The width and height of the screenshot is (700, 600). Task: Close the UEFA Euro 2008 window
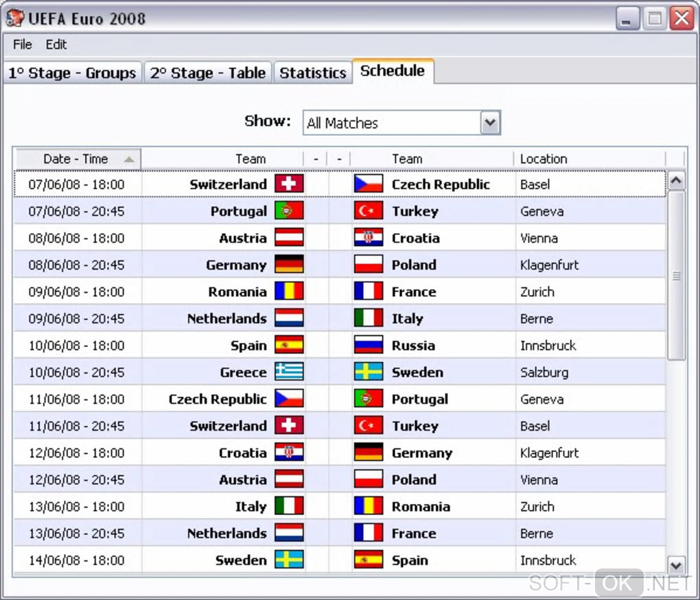click(x=681, y=19)
